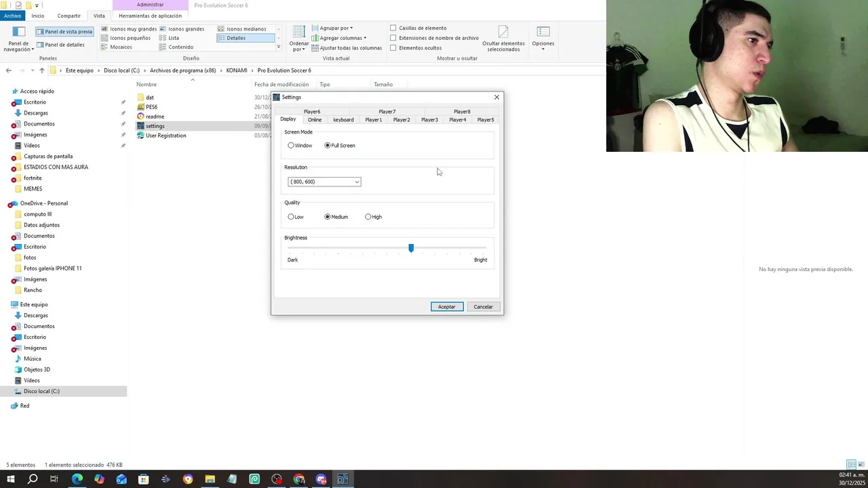Select Lista layout option
Screen dimensions: 868x488
170,38
